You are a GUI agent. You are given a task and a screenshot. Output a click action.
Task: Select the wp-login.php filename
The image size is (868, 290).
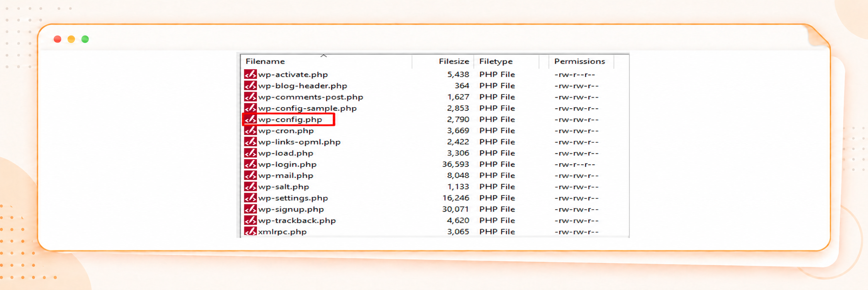point(287,164)
